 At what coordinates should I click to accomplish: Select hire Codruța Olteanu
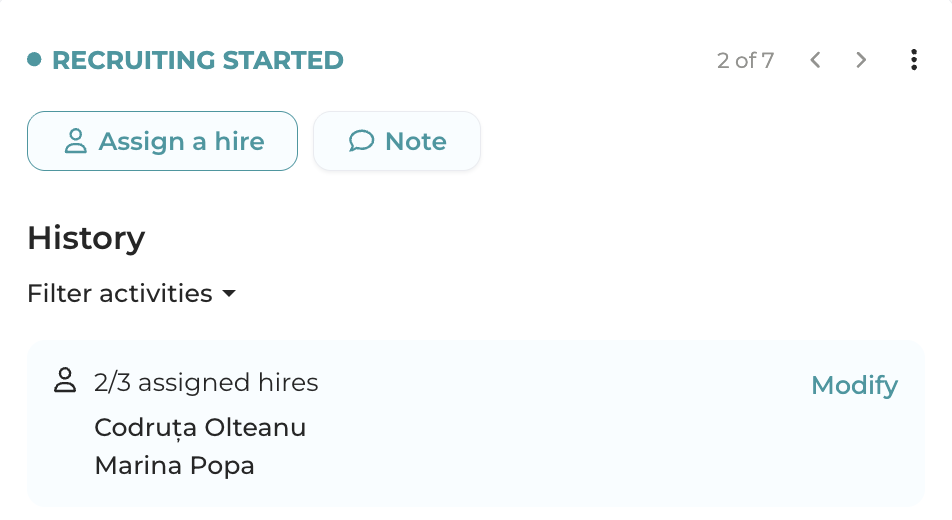[200, 428]
